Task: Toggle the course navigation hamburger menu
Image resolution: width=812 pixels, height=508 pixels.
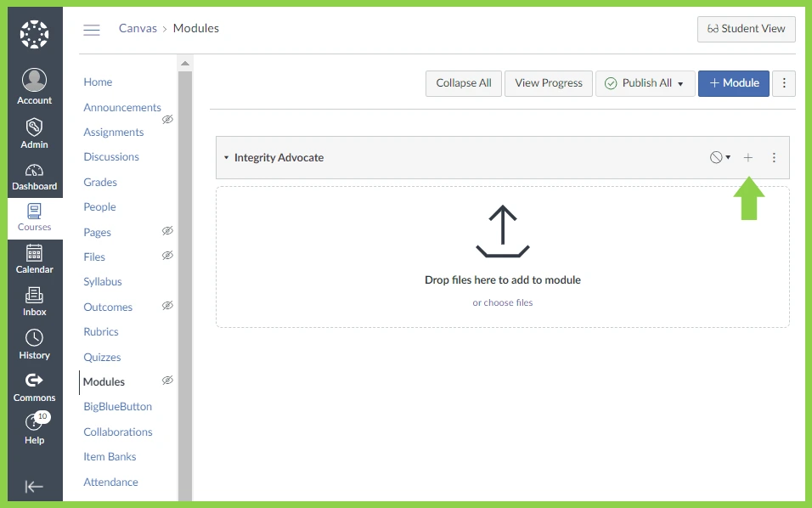Action: (92, 30)
